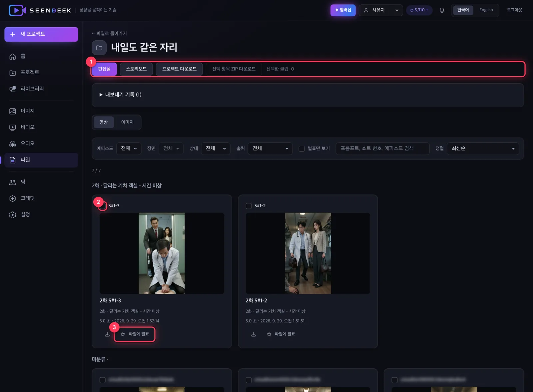This screenshot has width=533, height=392.
Task: Click the SEENDEEK logo icon
Action: tap(17, 10)
